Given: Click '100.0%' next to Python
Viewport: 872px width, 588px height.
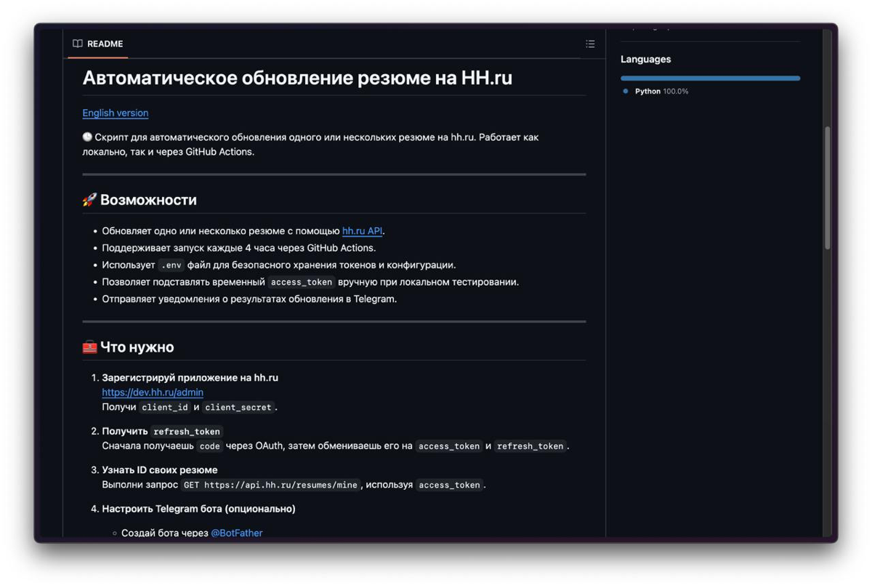Looking at the screenshot, I should click(x=676, y=92).
